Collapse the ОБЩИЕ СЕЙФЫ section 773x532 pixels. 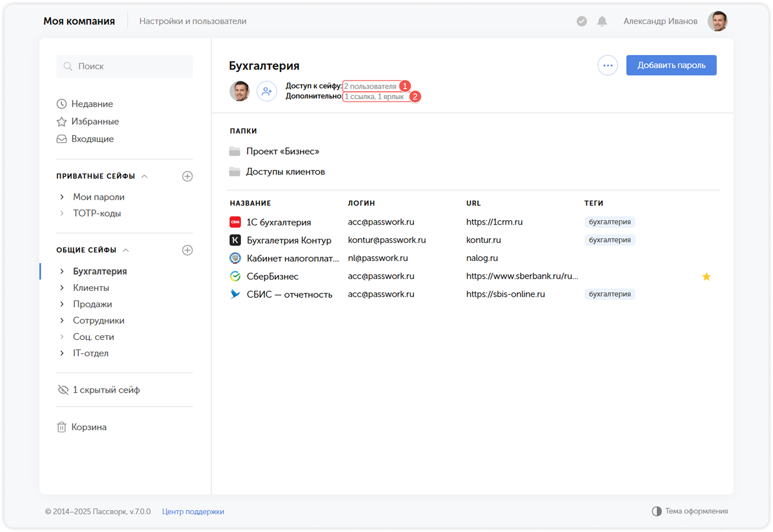point(126,250)
